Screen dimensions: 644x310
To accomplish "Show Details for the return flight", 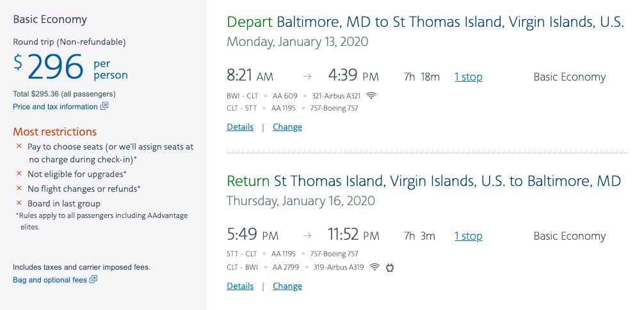I will [x=240, y=286].
